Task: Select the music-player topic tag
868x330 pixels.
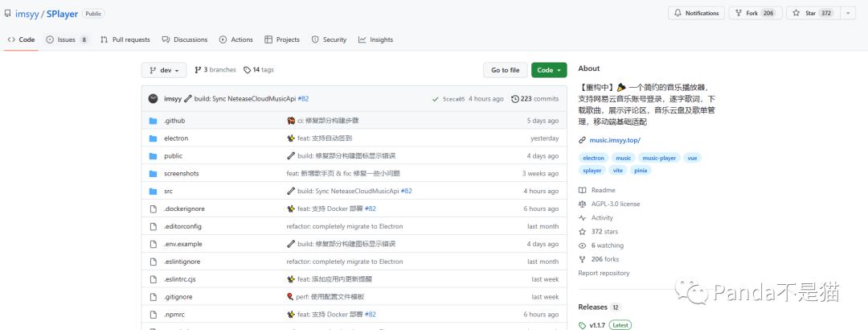Action: [659, 158]
